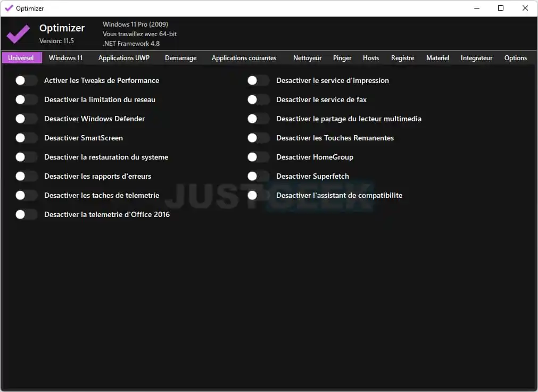Open the Integrateur tab
Image resolution: width=538 pixels, height=392 pixels.
pos(476,57)
